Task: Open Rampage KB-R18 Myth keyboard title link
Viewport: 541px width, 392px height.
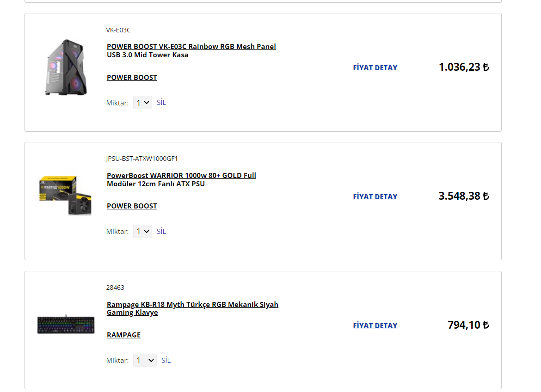Action: click(192, 308)
